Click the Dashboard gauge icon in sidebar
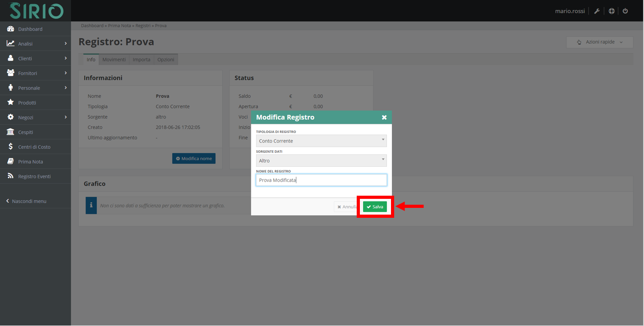Screen dimensions: 644x326 tap(10, 29)
